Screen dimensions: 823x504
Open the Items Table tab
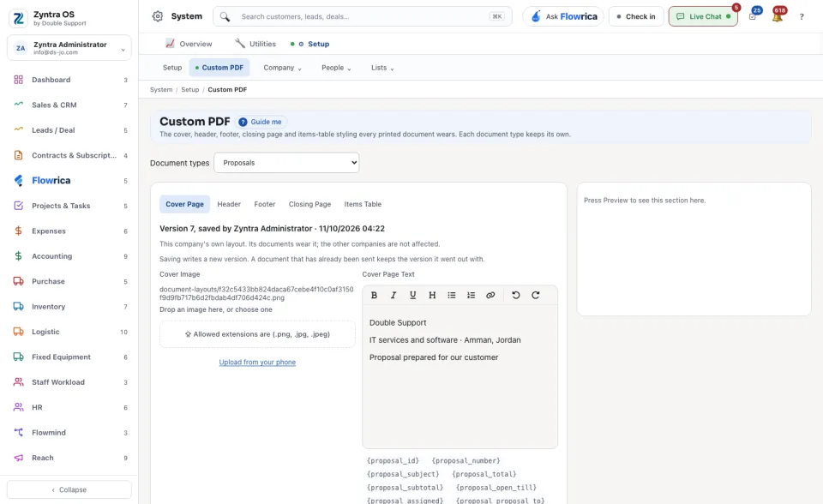[363, 204]
